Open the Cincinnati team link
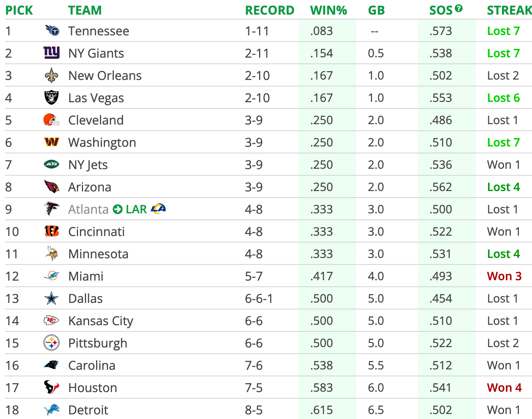 (x=96, y=232)
